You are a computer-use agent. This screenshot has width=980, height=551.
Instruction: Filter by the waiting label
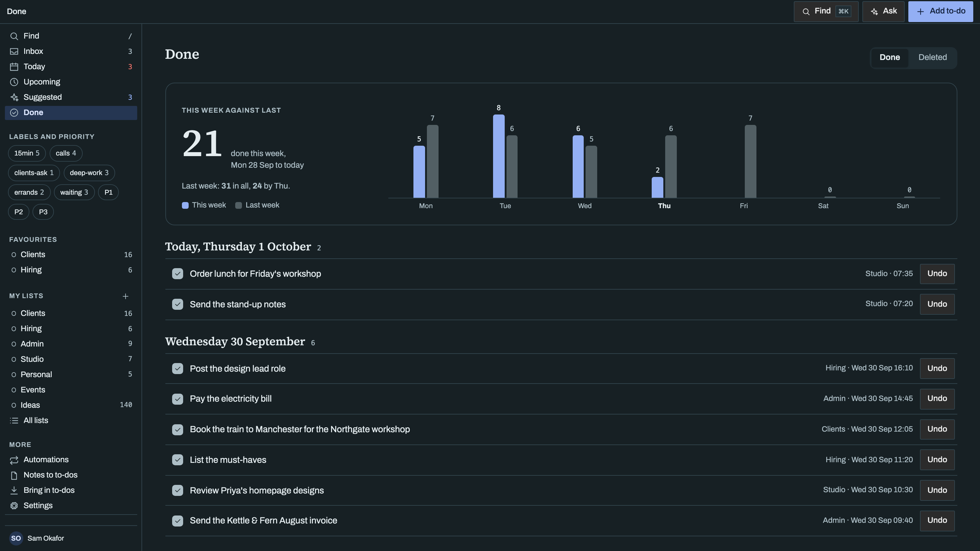tap(74, 193)
